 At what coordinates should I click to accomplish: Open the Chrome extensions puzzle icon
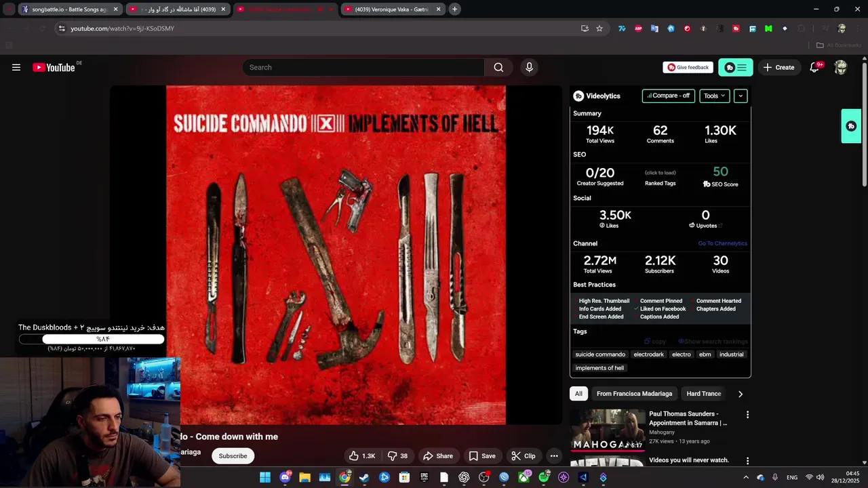[x=801, y=28]
